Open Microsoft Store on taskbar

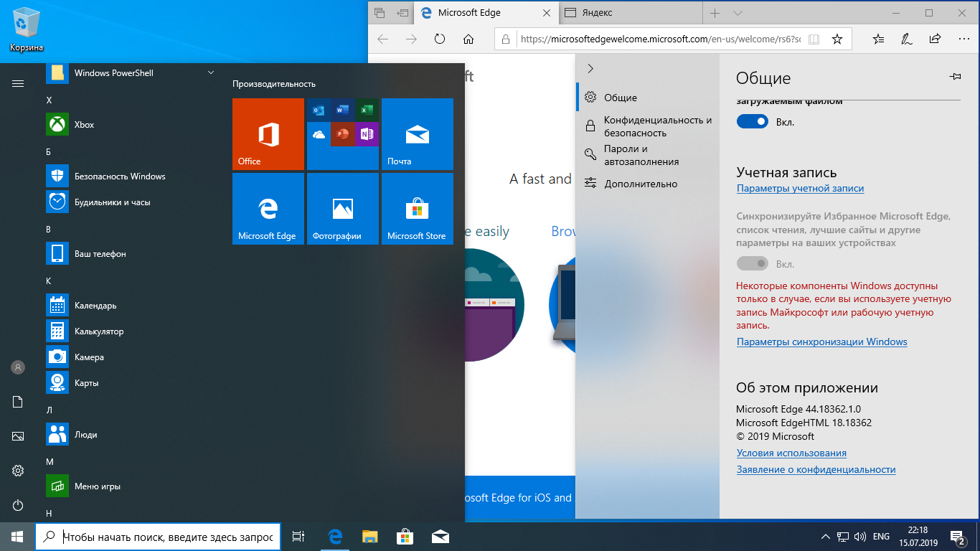[x=405, y=536]
